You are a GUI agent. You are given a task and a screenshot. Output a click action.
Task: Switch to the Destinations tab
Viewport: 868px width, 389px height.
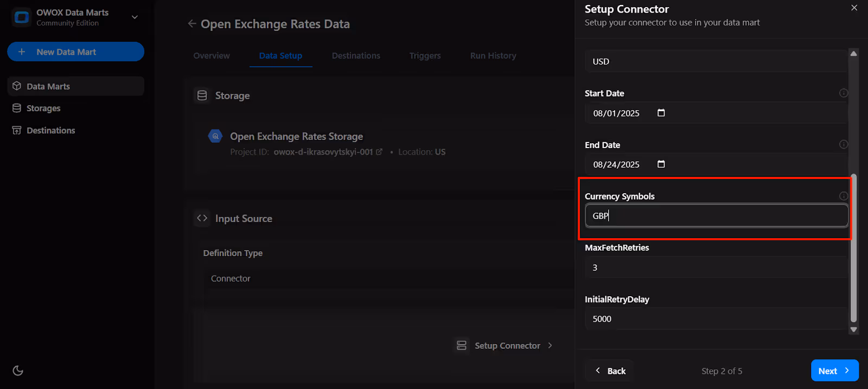pos(356,55)
